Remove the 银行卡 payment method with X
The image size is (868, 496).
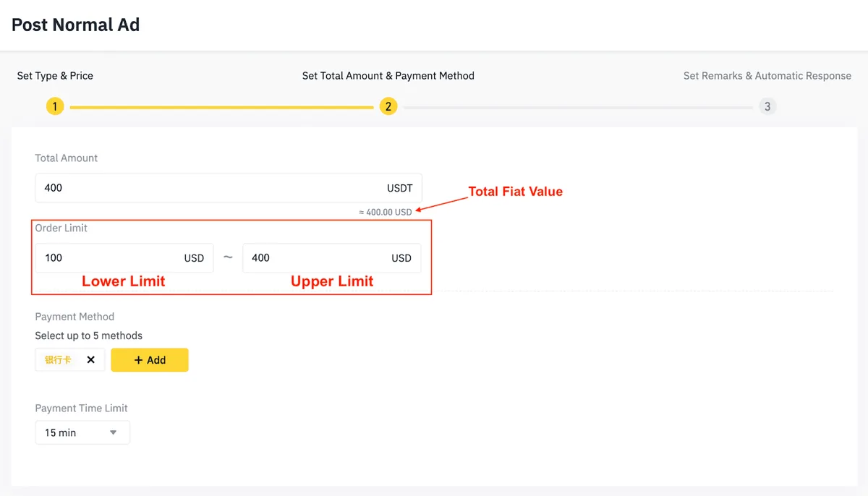point(90,360)
